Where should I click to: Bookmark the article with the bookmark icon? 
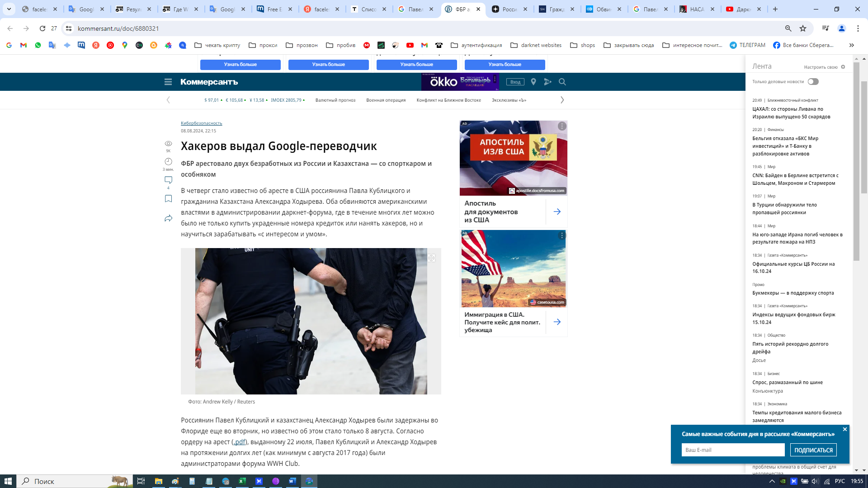click(x=168, y=199)
